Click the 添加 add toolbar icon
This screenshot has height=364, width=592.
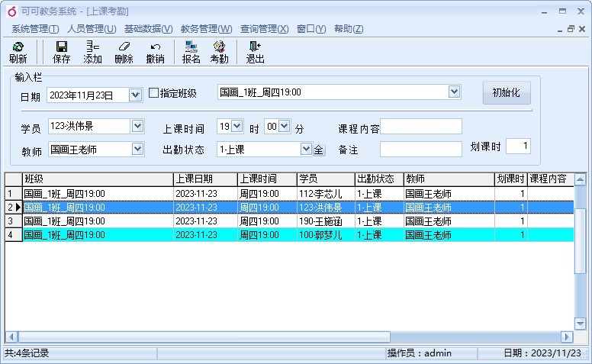[x=92, y=52]
